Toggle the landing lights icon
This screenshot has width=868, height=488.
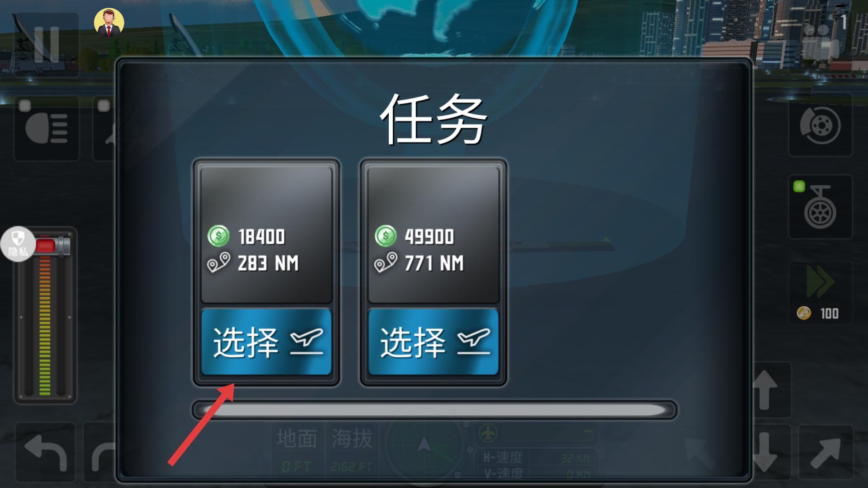coord(47,128)
